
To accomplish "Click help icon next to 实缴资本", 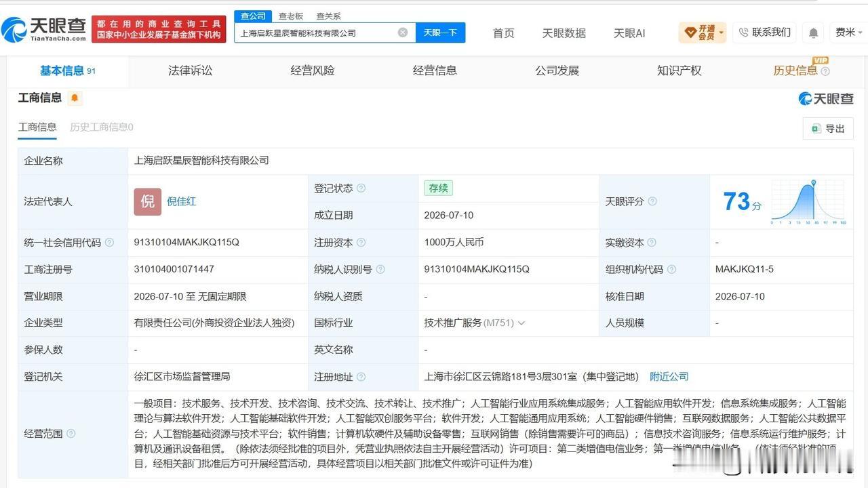I will (x=652, y=243).
